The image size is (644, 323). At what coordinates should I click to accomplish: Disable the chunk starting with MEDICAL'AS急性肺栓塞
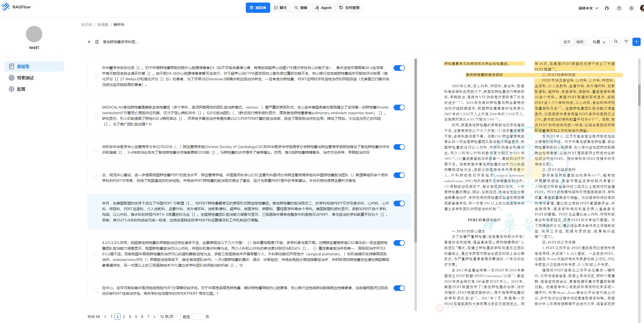[399, 107]
